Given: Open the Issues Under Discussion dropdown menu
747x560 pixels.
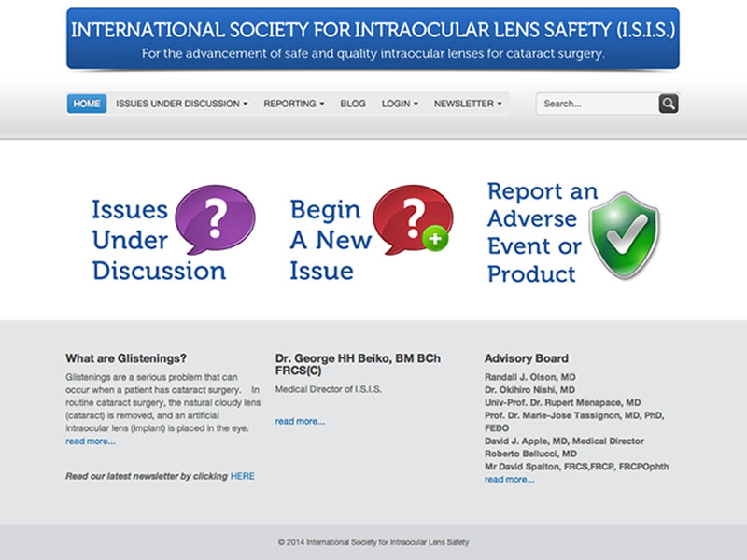Looking at the screenshot, I should click(181, 104).
